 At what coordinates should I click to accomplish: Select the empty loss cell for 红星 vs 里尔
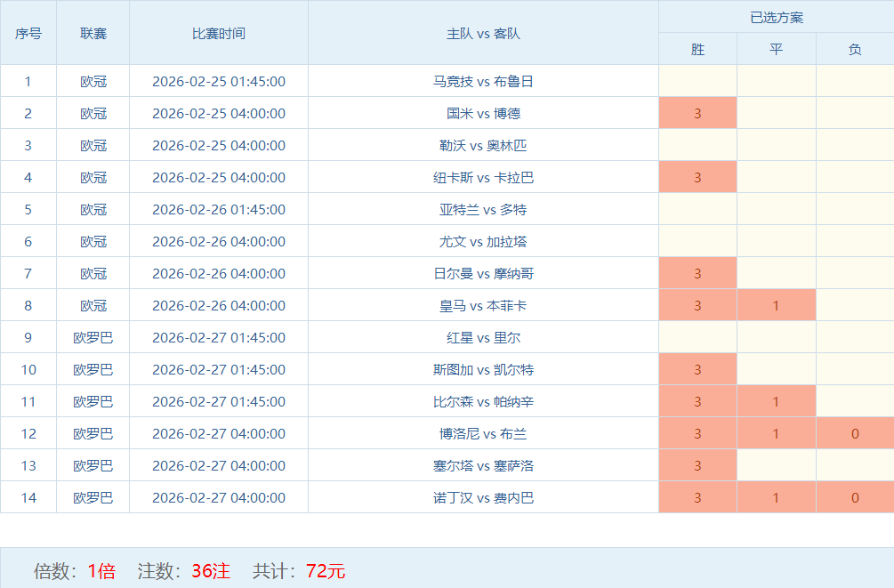[x=854, y=337]
